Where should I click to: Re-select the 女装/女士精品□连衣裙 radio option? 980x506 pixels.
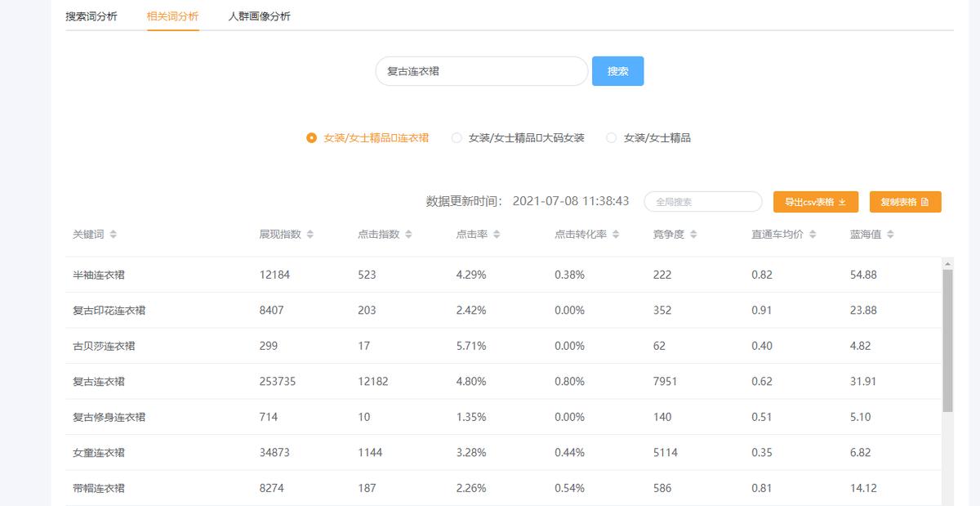(x=313, y=137)
